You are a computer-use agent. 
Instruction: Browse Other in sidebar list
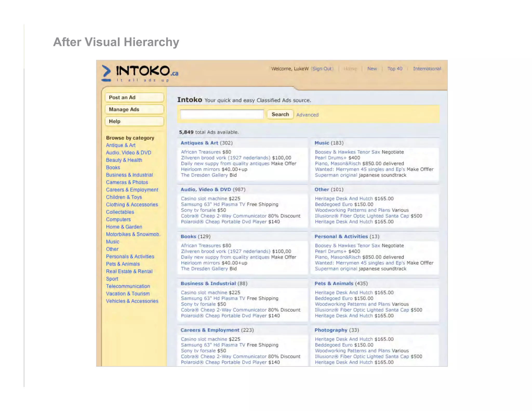[x=112, y=249]
